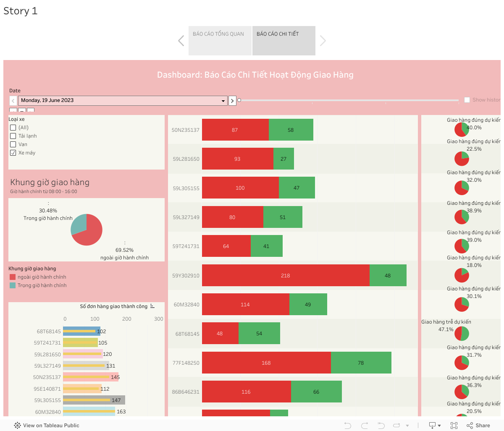Toggle the Show history checkbox
Screen dimensions: 504x431
[467, 100]
